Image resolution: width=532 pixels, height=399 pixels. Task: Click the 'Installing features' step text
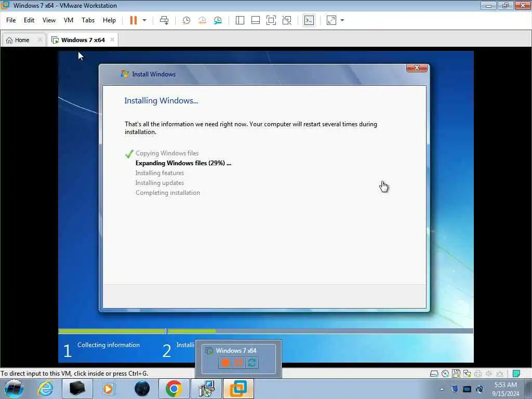click(159, 173)
